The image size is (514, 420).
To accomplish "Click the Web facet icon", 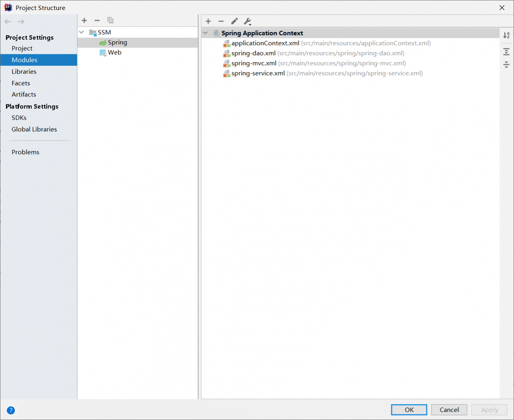I will coord(103,53).
